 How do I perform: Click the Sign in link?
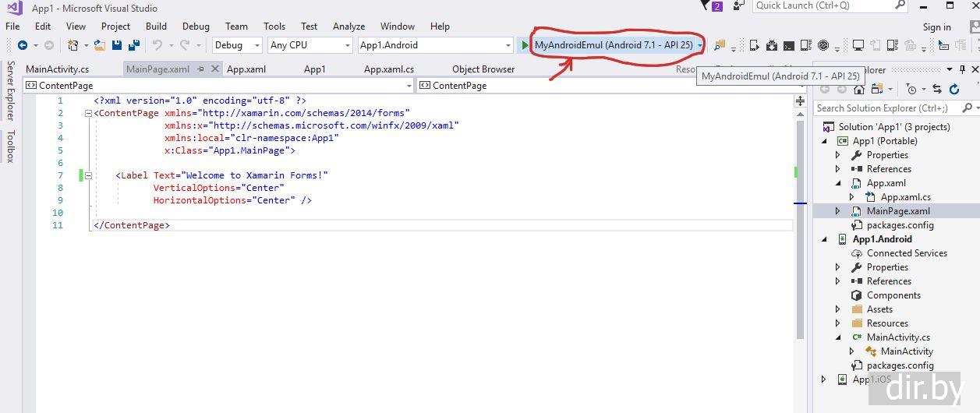pyautogui.click(x=936, y=26)
